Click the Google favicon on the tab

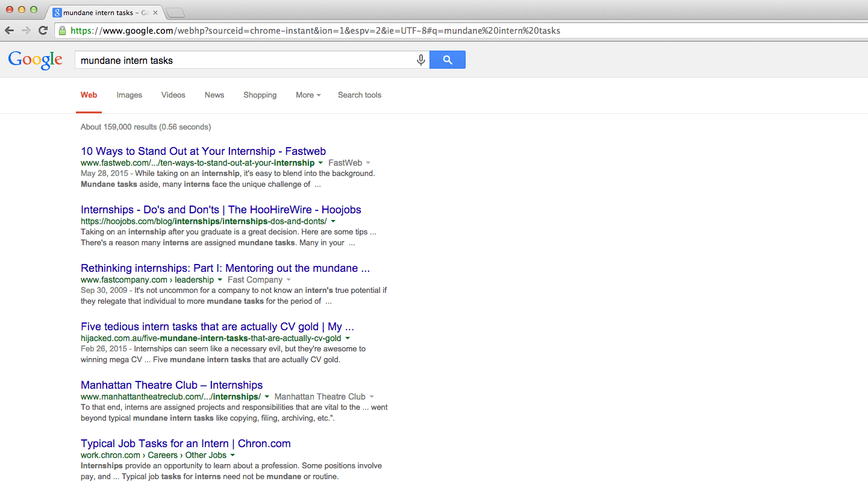point(57,12)
